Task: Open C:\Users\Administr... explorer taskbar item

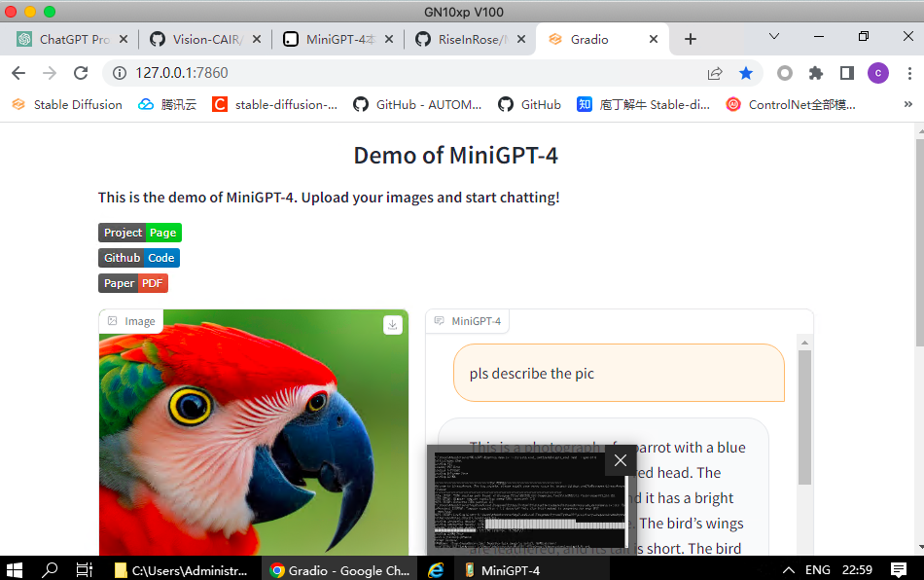Action: tap(181, 570)
